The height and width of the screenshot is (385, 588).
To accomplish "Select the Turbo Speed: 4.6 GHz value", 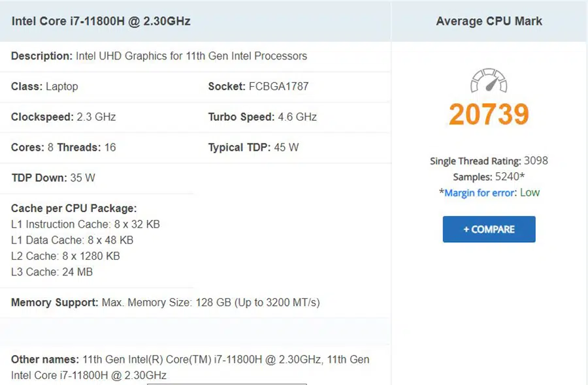I will (x=263, y=117).
